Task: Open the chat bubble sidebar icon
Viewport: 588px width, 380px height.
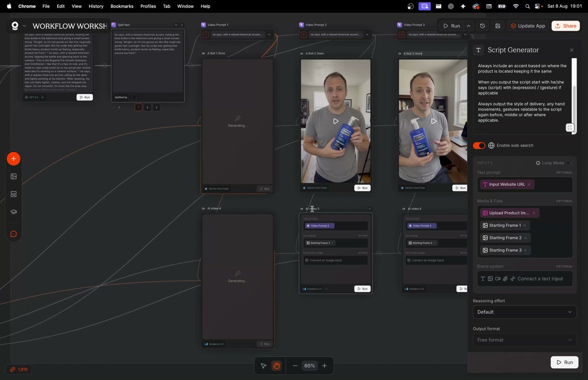Action: click(13, 234)
